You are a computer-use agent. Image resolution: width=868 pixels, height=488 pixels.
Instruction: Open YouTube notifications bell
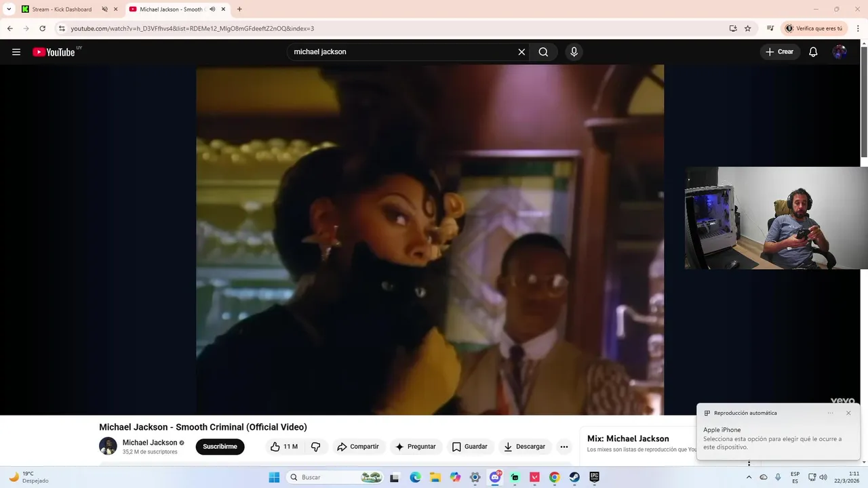click(813, 52)
